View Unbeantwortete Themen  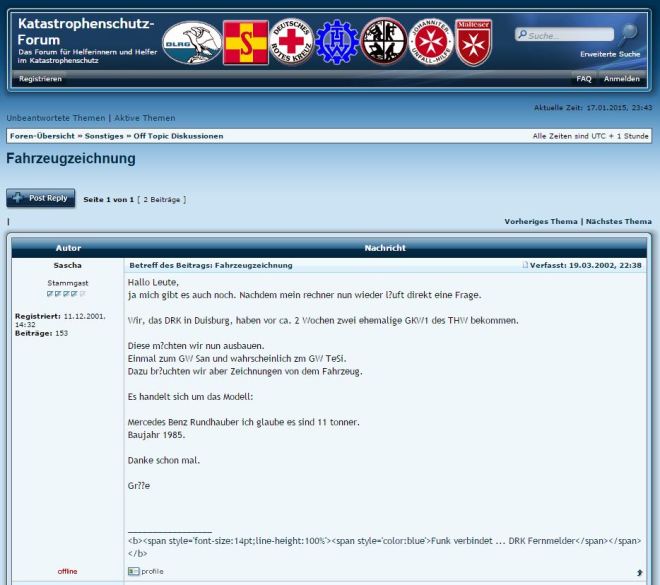55,118
